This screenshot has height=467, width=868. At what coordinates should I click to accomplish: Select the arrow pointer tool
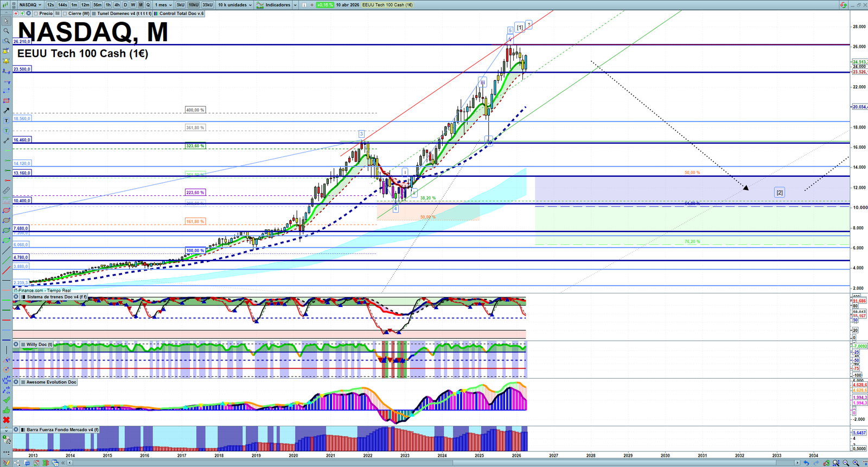point(6,21)
